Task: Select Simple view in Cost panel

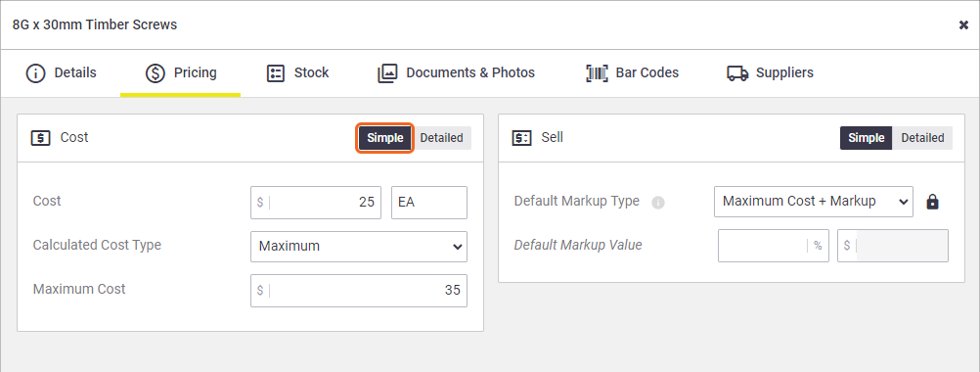Action: click(x=385, y=138)
